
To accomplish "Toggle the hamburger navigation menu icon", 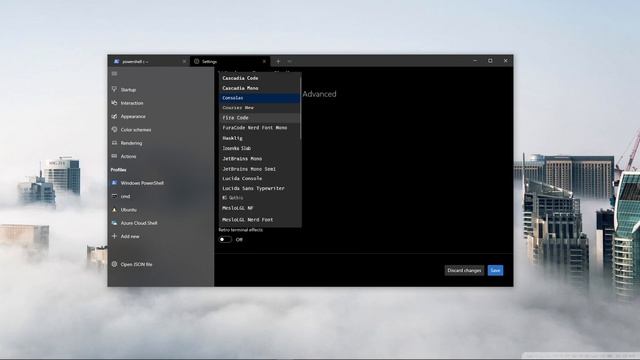I will pos(114,73).
